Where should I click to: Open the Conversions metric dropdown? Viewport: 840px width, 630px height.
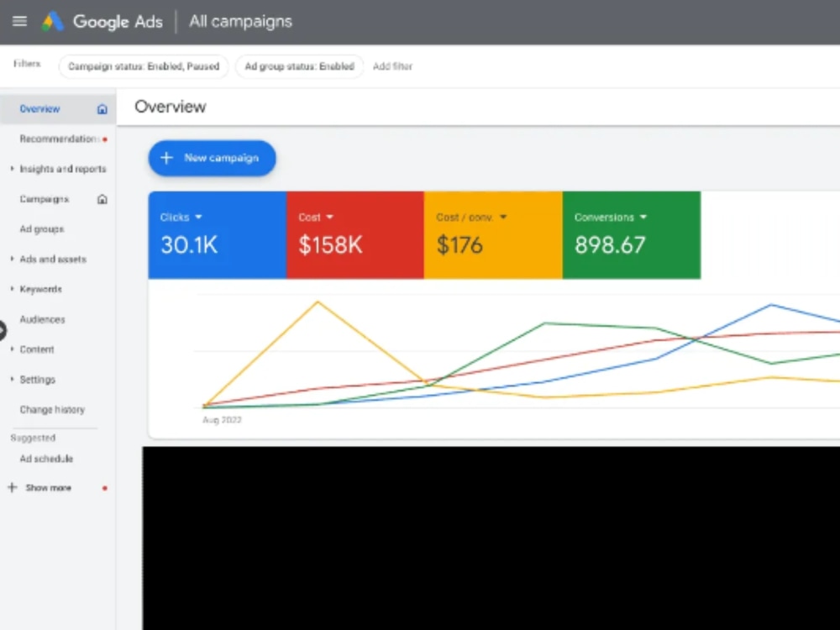[x=643, y=217]
